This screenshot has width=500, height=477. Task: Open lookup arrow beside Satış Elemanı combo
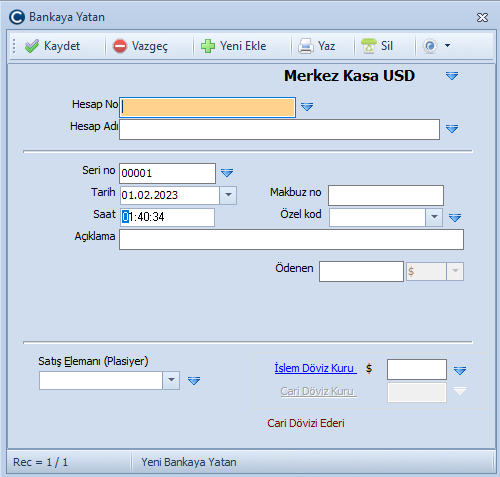click(x=194, y=381)
